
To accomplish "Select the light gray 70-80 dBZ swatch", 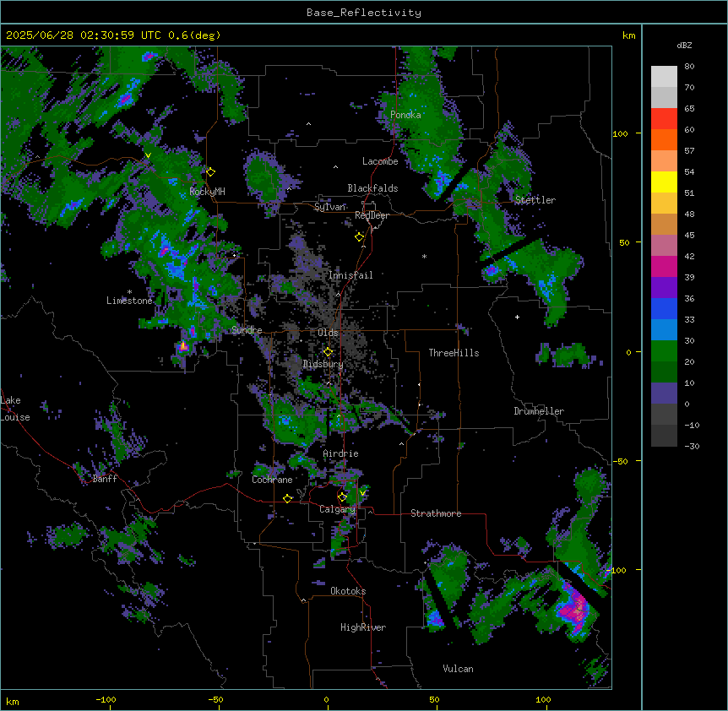I will (664, 77).
